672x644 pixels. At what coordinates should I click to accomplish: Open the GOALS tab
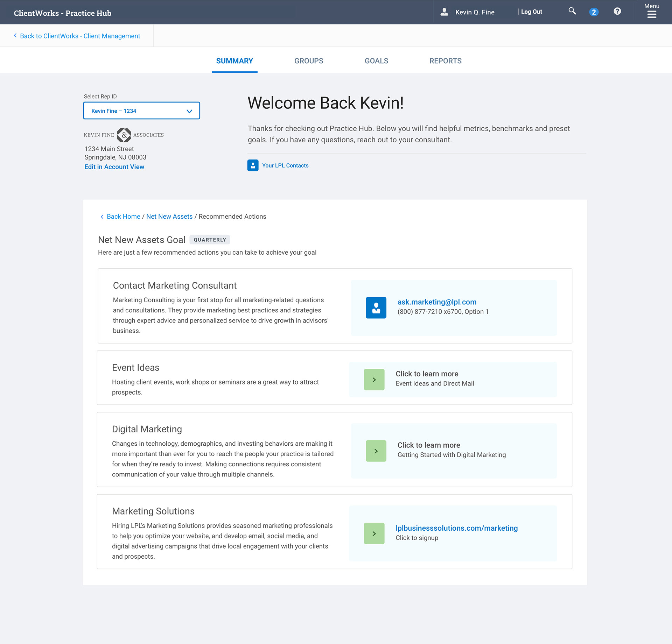pos(377,61)
